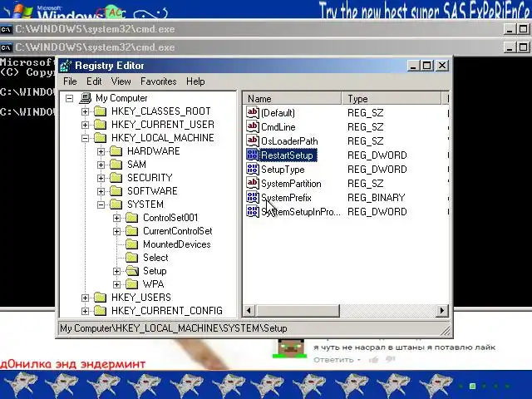This screenshot has height=399, width=532.
Task: Expand the HKEY_USERS node
Action: 85,298
